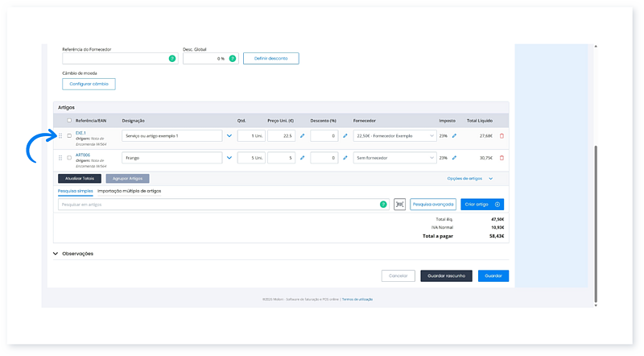Click the drag handle of row EXE.1

click(60, 135)
